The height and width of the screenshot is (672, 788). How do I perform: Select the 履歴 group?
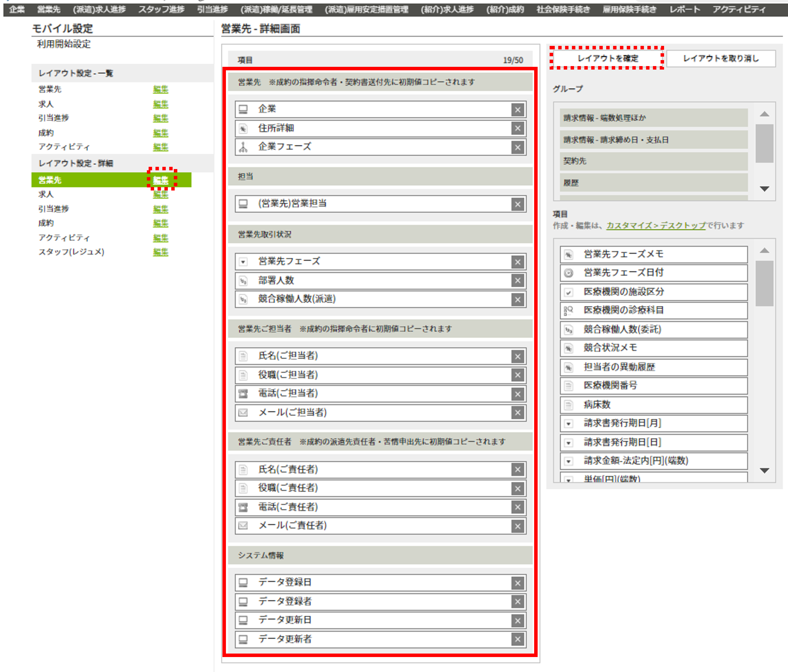[653, 183]
